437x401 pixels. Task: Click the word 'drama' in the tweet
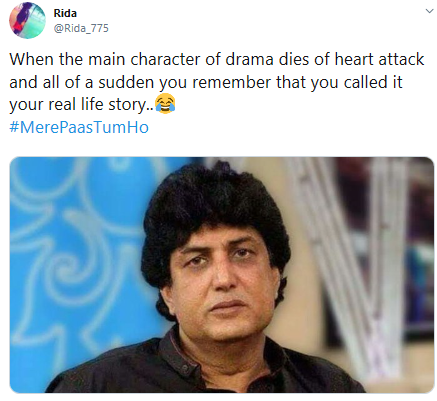249,59
